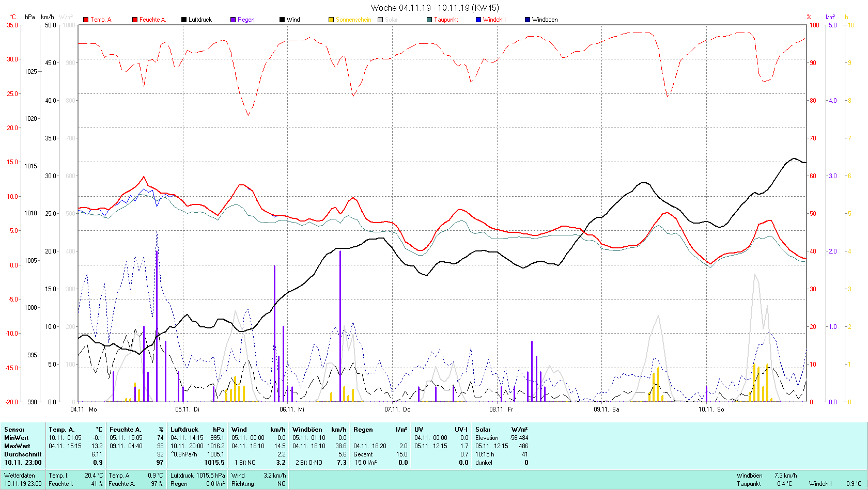Screen dimensions: 868x490
Task: Click the '09.11. Sa' date axis label
Action: (606, 409)
